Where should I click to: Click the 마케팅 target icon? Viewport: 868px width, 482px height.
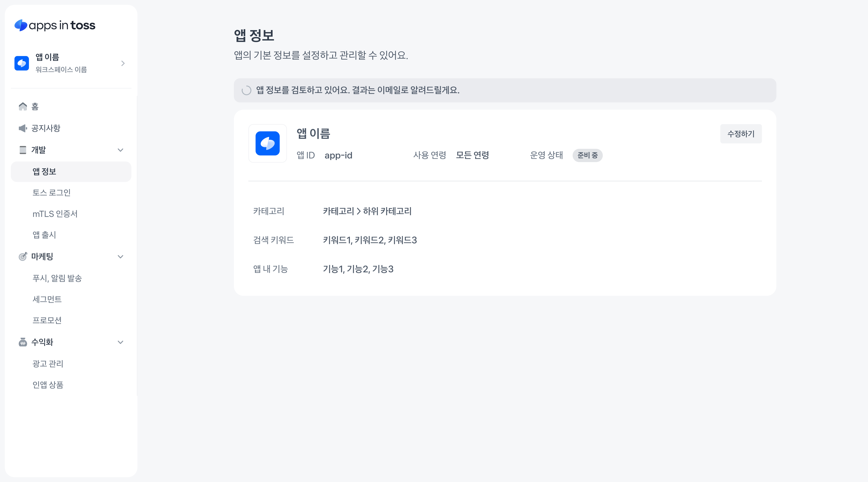click(x=23, y=257)
